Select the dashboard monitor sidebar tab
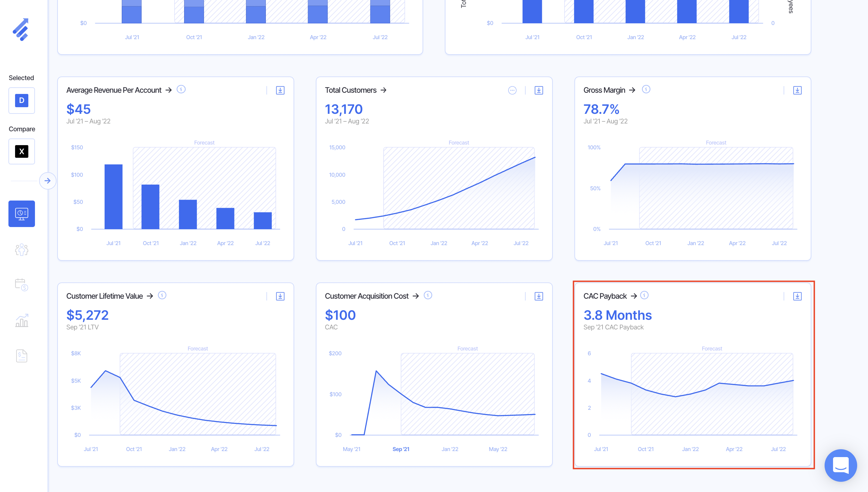The width and height of the screenshot is (868, 492). [x=22, y=213]
